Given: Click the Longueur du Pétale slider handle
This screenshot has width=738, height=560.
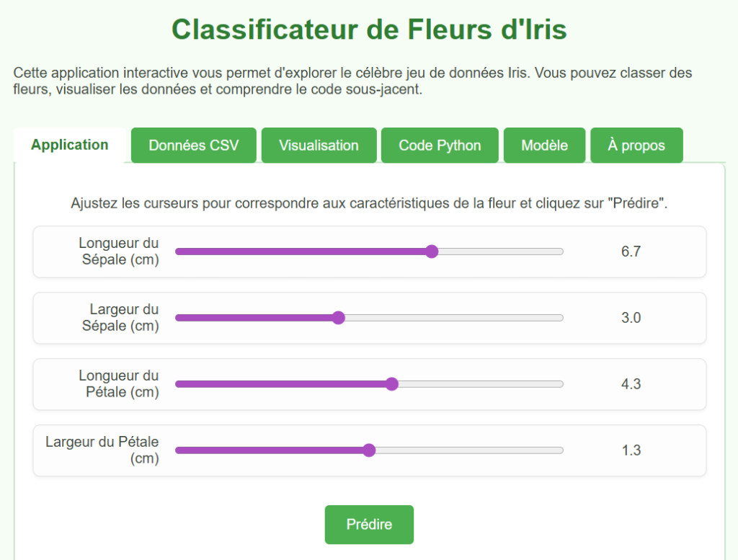Looking at the screenshot, I should coord(391,384).
